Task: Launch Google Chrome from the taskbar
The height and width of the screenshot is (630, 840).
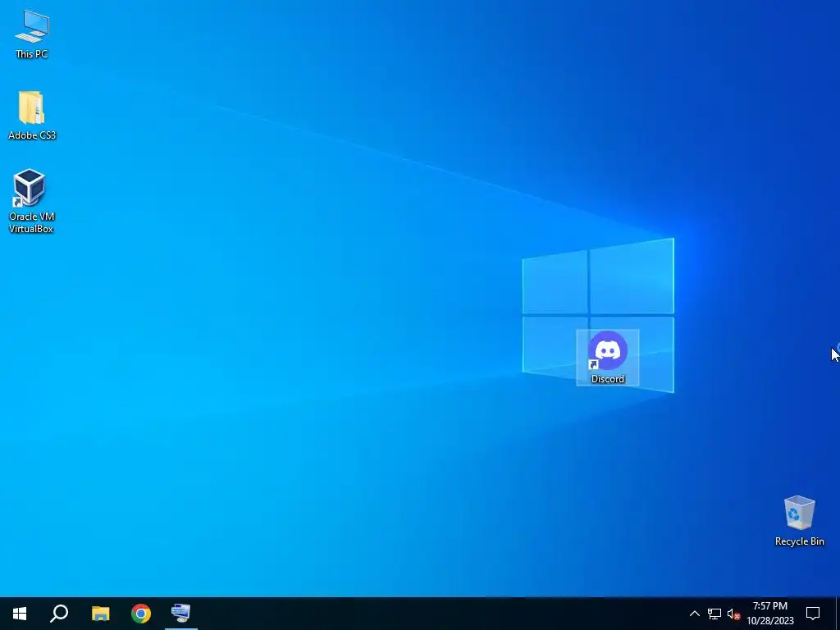Action: [x=141, y=614]
